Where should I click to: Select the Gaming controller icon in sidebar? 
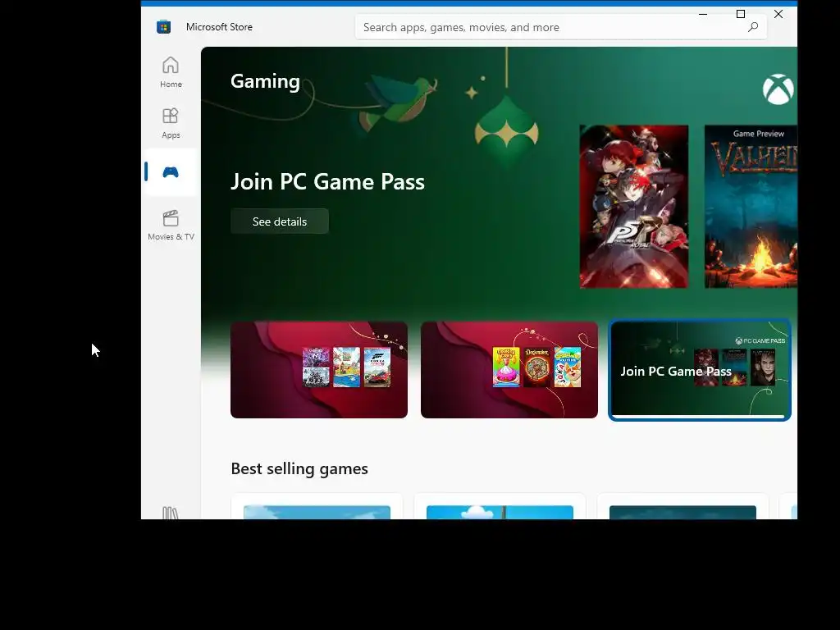click(171, 172)
